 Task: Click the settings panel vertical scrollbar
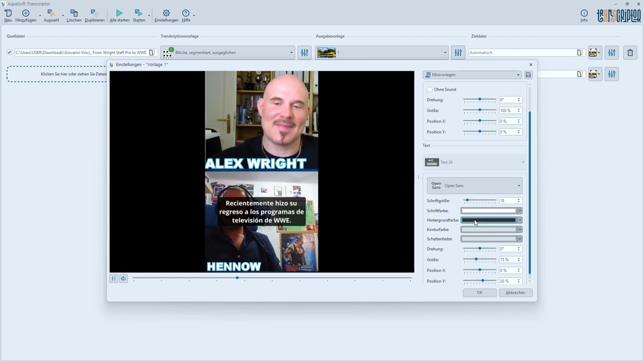529,194
